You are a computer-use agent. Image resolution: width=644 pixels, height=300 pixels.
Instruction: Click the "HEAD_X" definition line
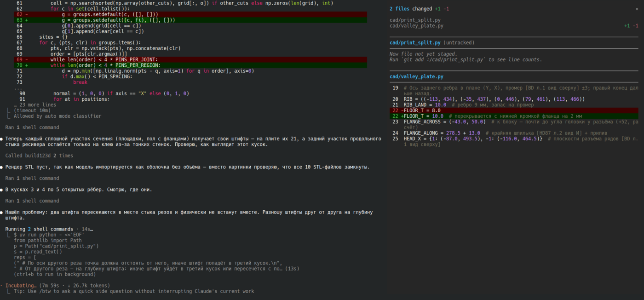514,141
